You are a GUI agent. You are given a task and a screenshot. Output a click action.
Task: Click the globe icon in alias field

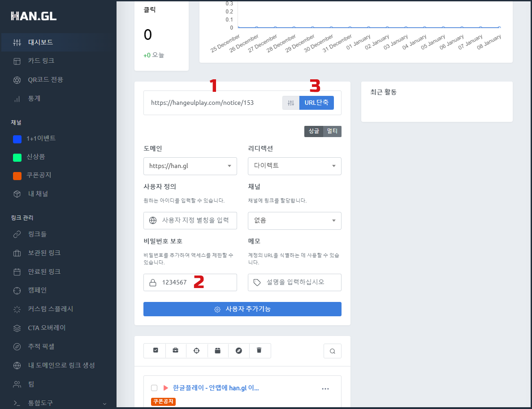153,220
